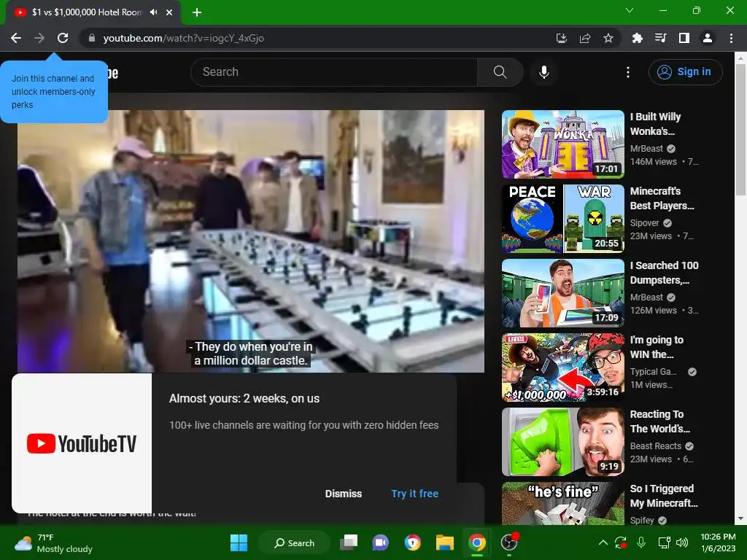The width and height of the screenshot is (747, 560).
Task: Open the clock showing 10:26 PM
Action: point(718,542)
